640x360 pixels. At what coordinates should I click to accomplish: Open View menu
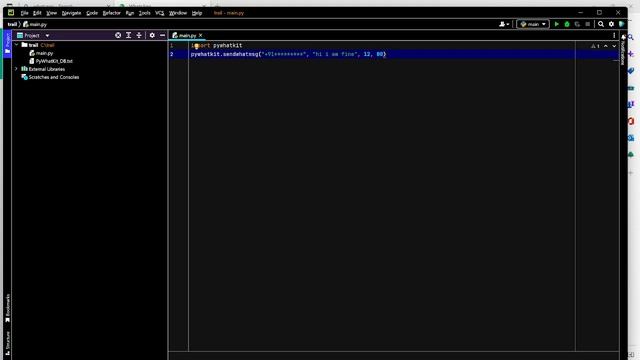(51, 13)
